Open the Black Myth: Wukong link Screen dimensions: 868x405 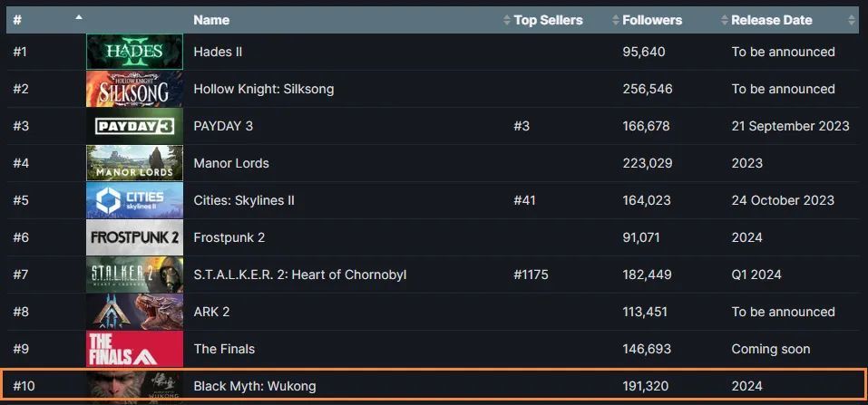(x=255, y=386)
